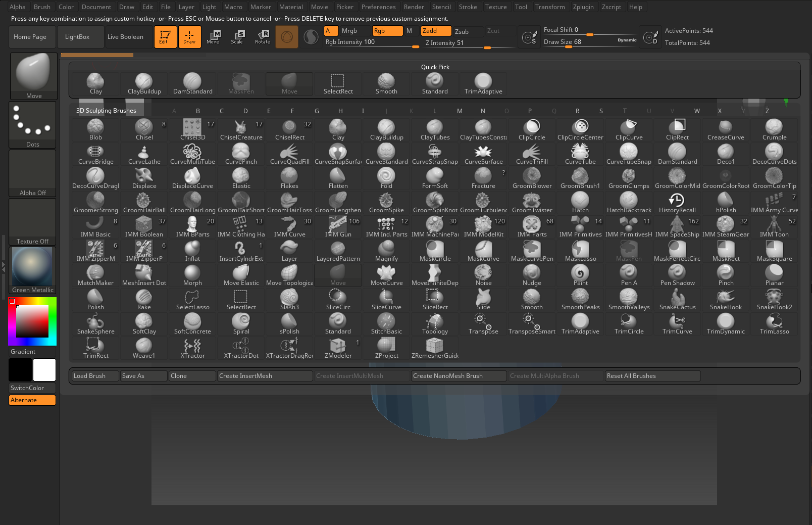
Task: Choose the Move Topological brush
Action: point(289,275)
